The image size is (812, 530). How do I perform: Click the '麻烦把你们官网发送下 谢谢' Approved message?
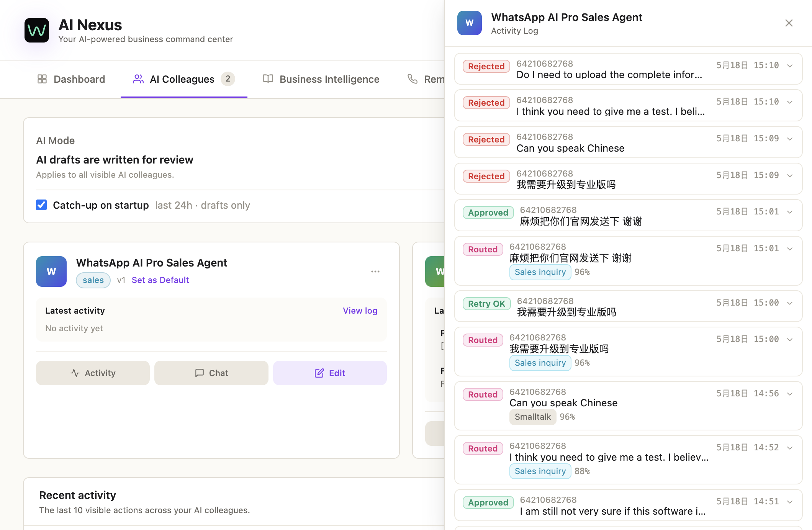pyautogui.click(x=581, y=221)
